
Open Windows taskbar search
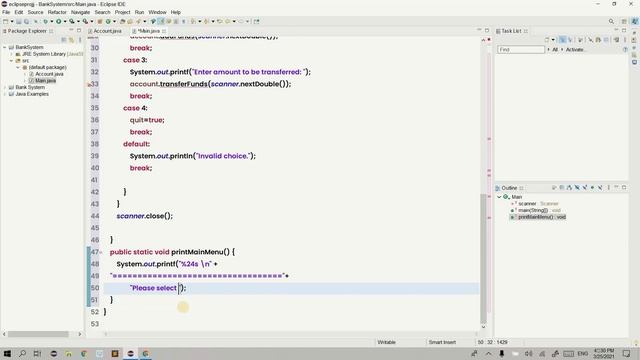tap(22, 353)
